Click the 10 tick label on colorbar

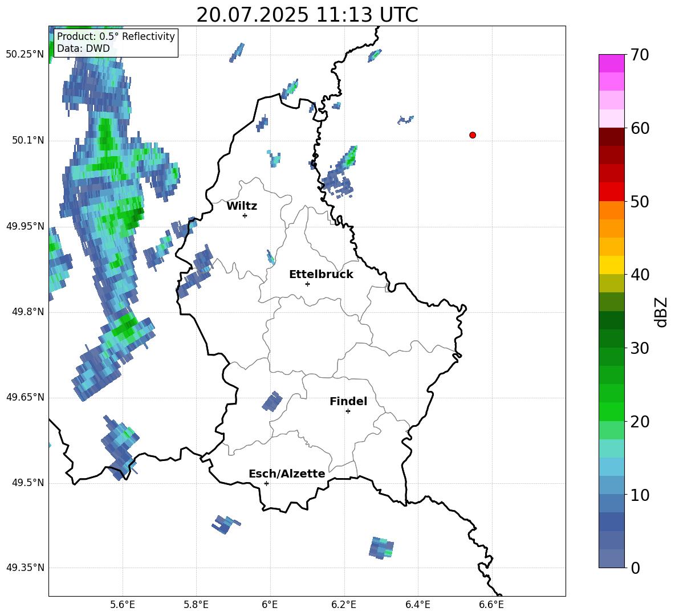pos(640,495)
